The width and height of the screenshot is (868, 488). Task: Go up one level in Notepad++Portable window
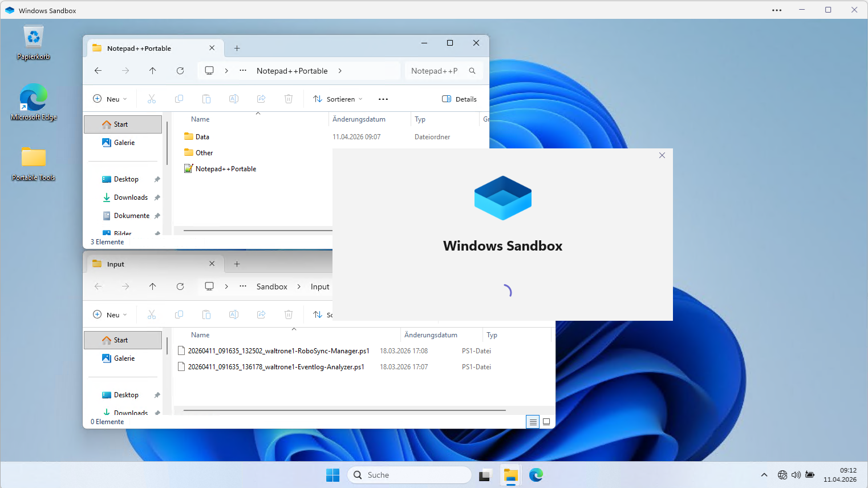152,71
